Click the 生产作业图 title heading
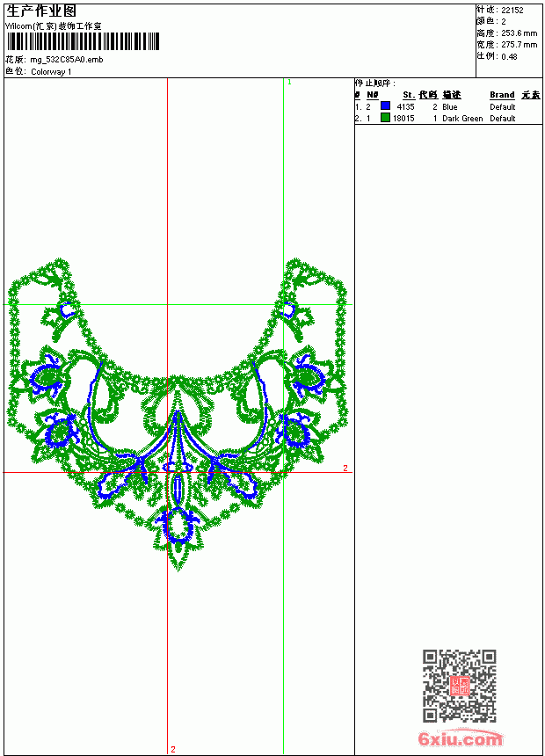 [41, 11]
